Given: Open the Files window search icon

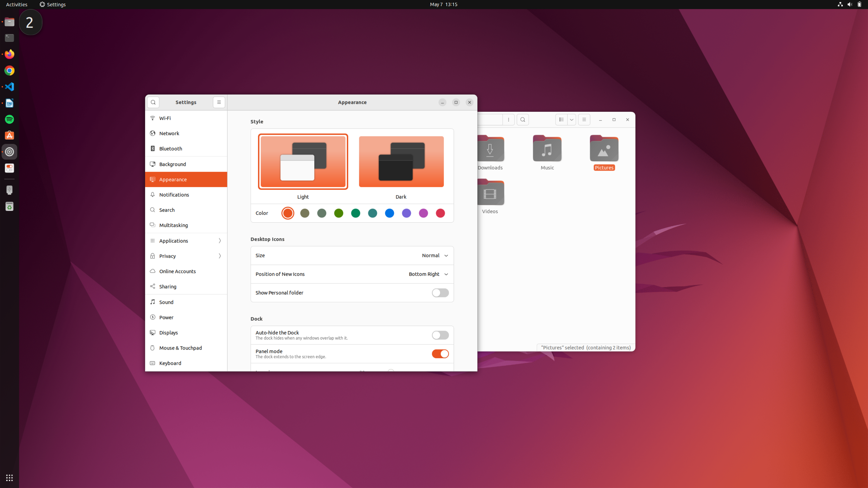Looking at the screenshot, I should pos(523,119).
